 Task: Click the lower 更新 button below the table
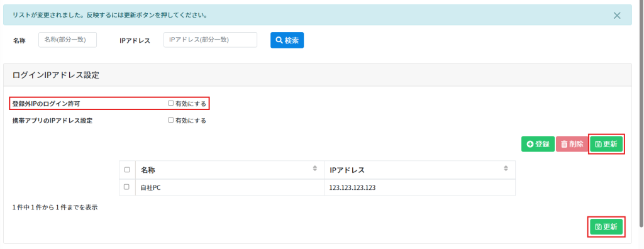point(606,227)
